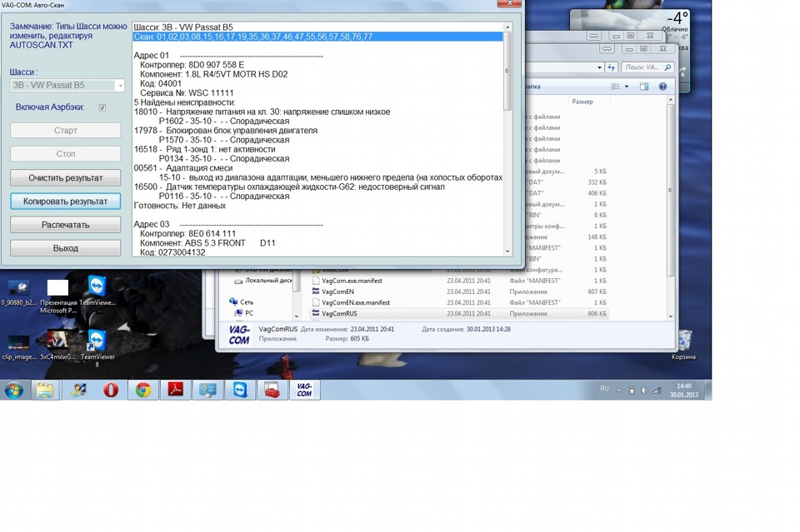The width and height of the screenshot is (800, 532).
Task: Open Adobe Reader from the taskbar
Action: click(x=176, y=390)
